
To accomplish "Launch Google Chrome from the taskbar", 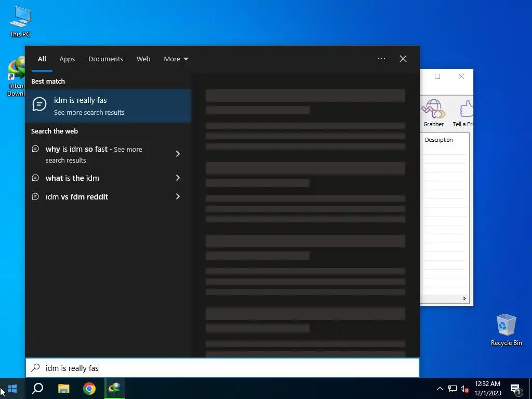I will 89,389.
